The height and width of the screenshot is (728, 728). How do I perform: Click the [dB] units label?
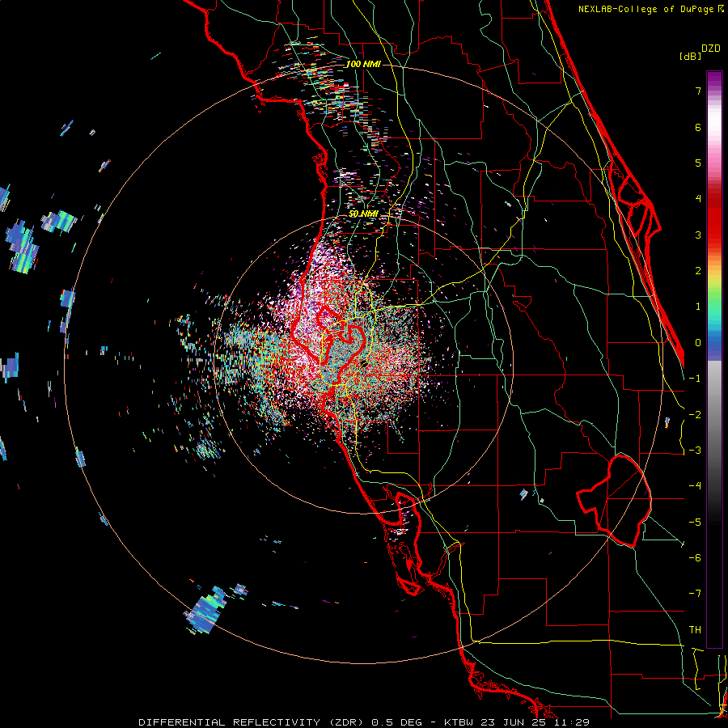click(x=691, y=56)
